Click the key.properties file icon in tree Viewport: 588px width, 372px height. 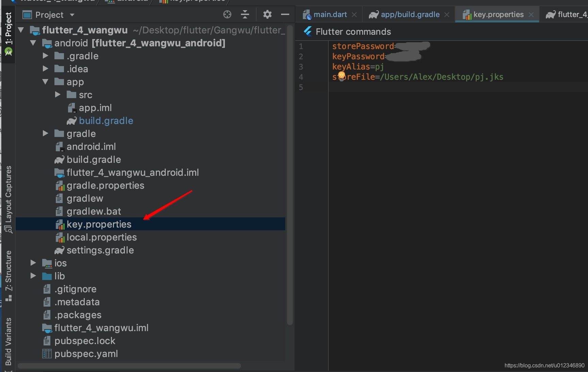(60, 224)
